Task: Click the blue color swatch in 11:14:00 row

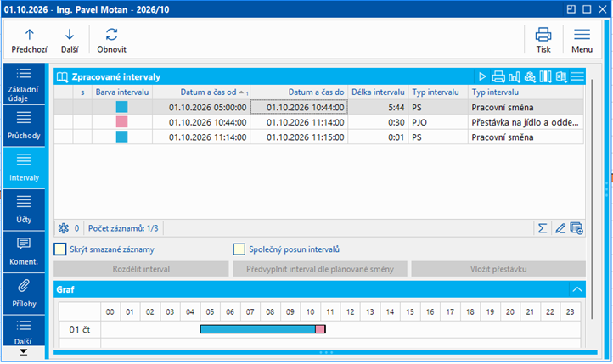Action: pyautogui.click(x=122, y=137)
